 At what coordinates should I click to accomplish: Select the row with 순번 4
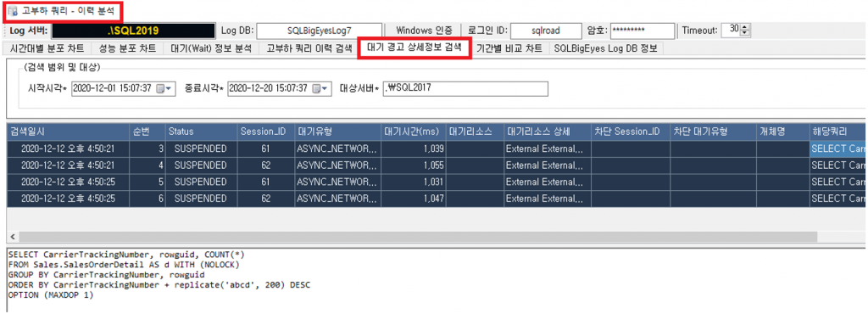[436, 165]
